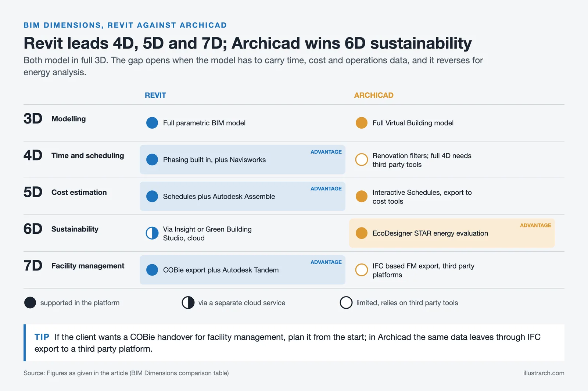Click the half-filled circle beside Via Insight
This screenshot has width=588, height=391.
152,233
